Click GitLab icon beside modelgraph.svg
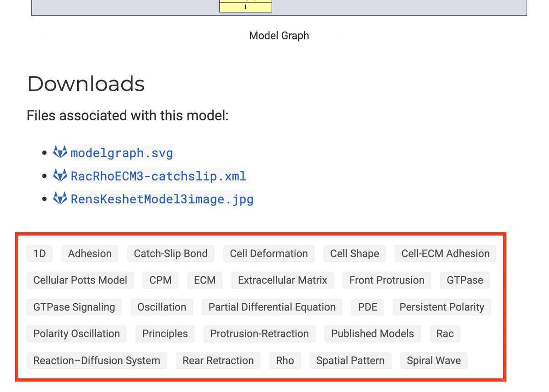This screenshot has height=392, width=549. 60,152
